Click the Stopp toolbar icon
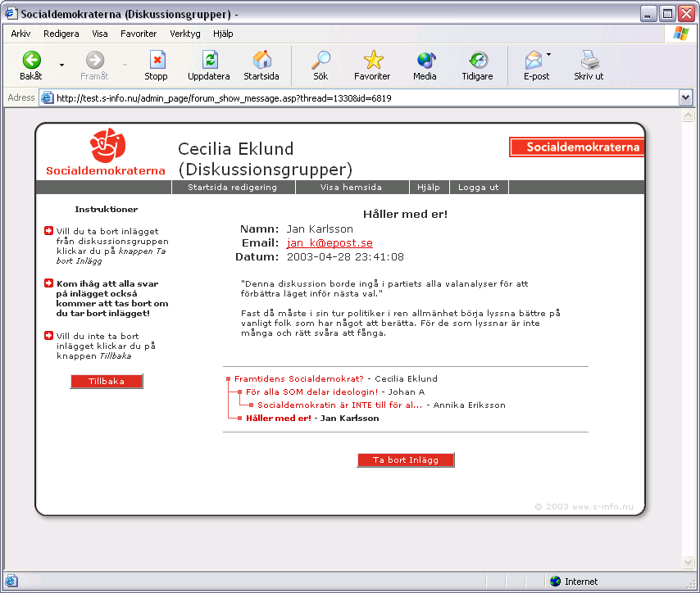 pos(157,60)
